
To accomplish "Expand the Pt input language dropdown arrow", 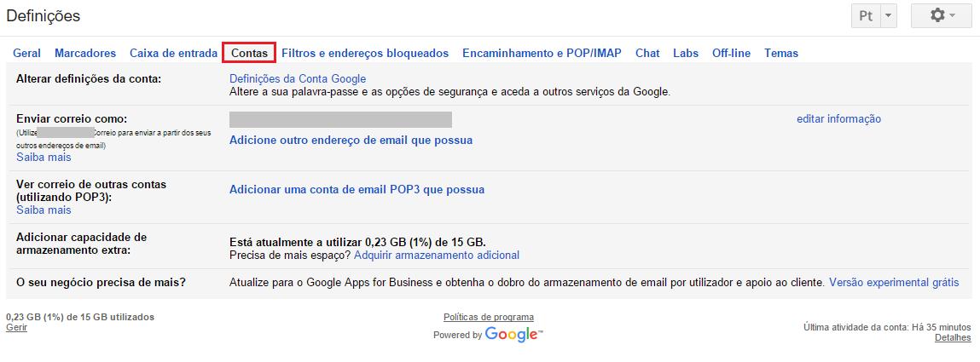I will point(888,16).
